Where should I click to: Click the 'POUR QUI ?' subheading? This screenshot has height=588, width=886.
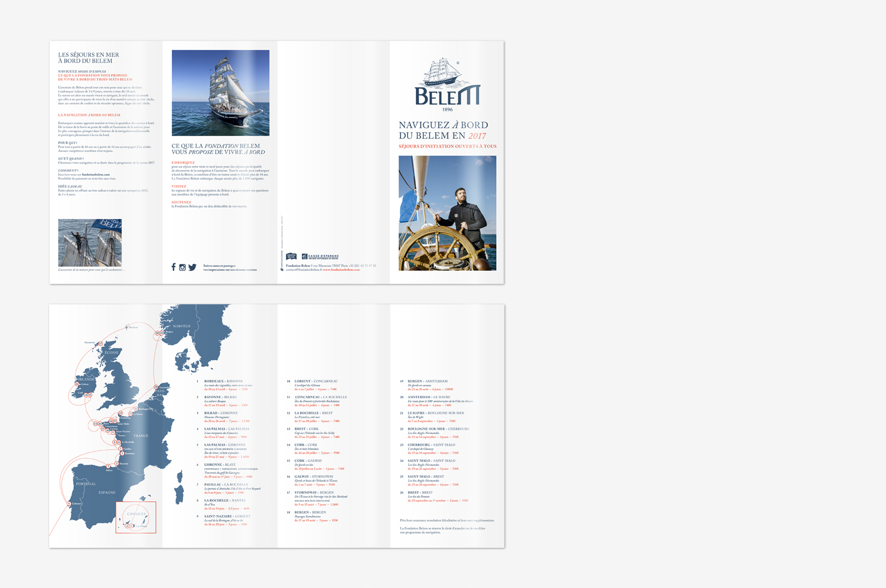pos(67,143)
